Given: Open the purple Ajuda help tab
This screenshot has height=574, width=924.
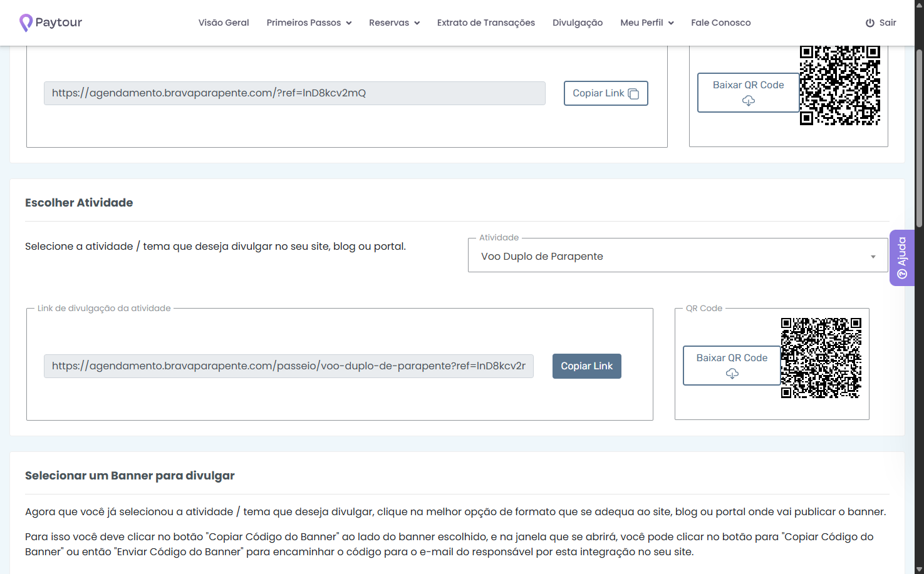Looking at the screenshot, I should (902, 258).
